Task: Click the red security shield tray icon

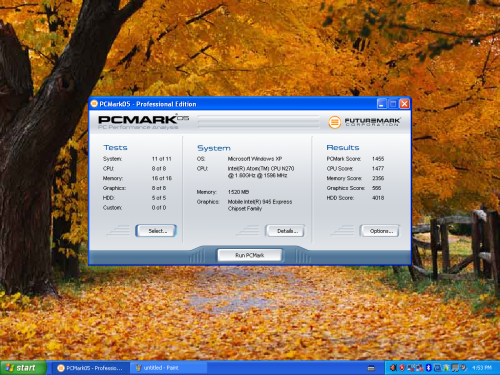Action: coord(402,368)
